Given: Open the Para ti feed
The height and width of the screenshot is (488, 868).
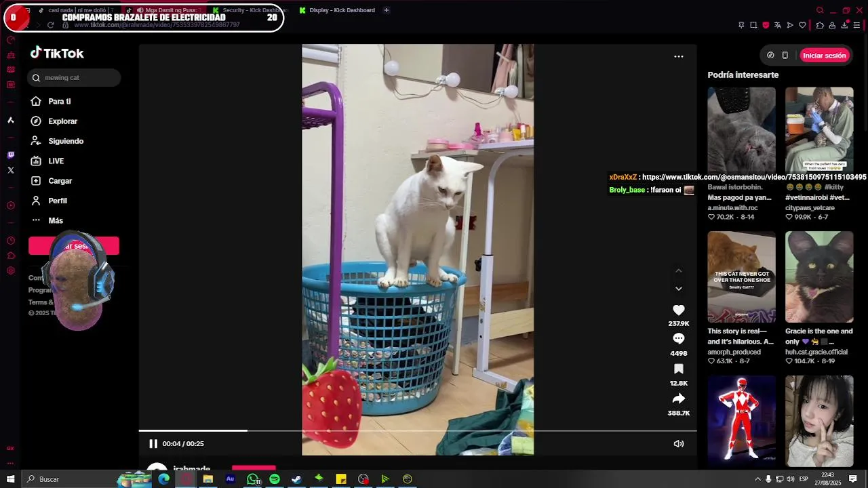Looking at the screenshot, I should (60, 102).
